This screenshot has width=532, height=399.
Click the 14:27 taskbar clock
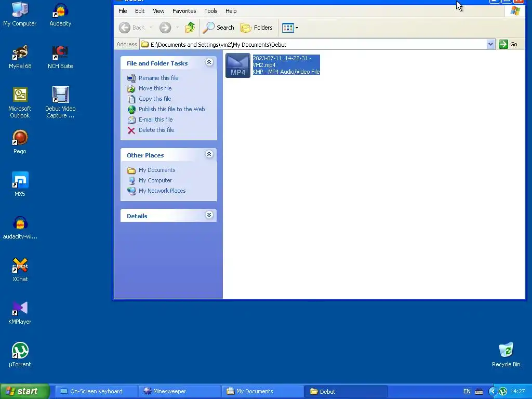pyautogui.click(x=517, y=391)
